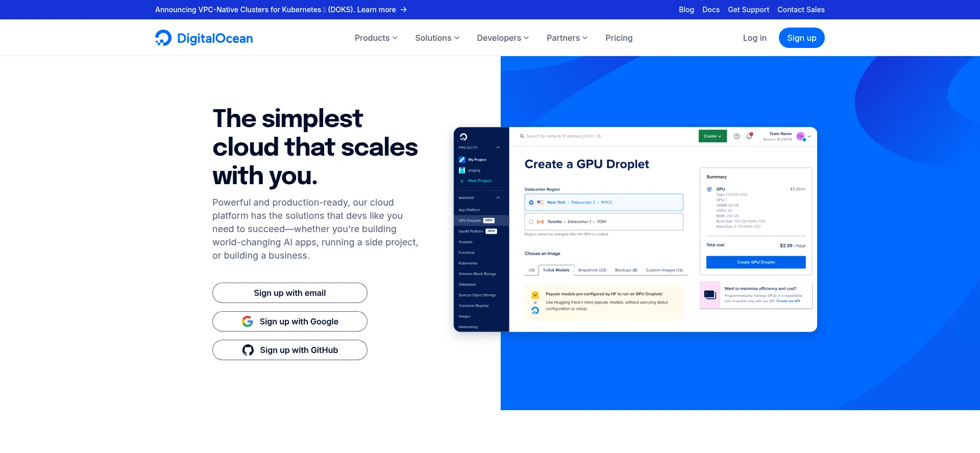Click the Google logo icon
The image size is (980, 453).
coord(248,321)
